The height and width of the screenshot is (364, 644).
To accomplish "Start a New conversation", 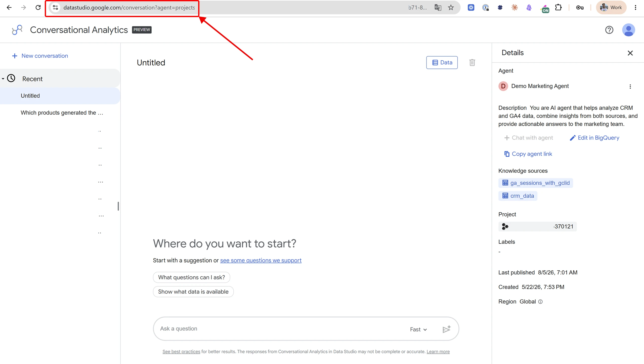I will pyautogui.click(x=40, y=56).
